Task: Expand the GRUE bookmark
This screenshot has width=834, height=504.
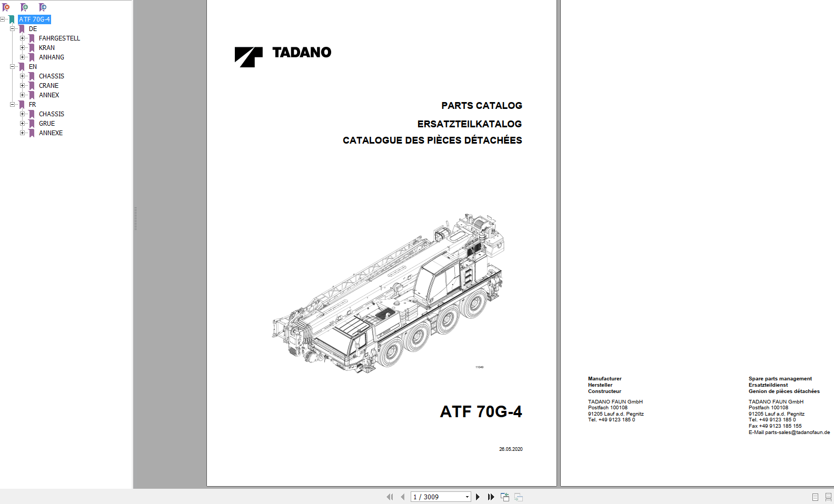Action: coord(23,124)
